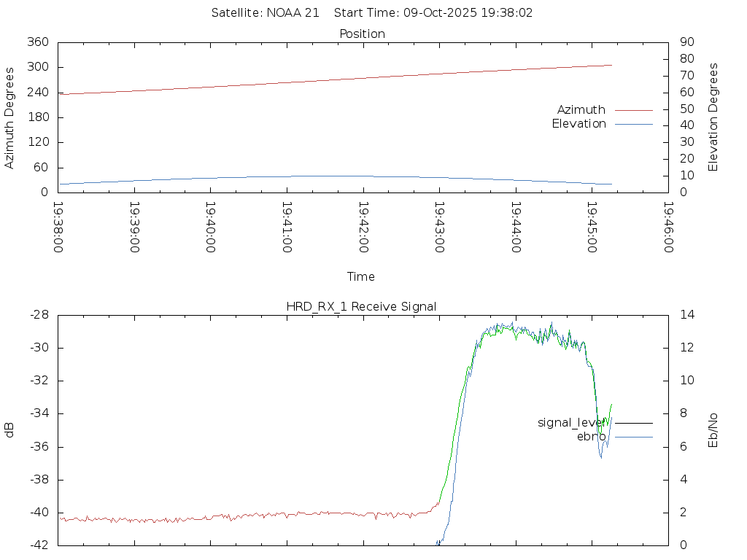This screenshot has height=560, width=747.
Task: Click the 19:38:00 time tick label
Action: coord(58,227)
